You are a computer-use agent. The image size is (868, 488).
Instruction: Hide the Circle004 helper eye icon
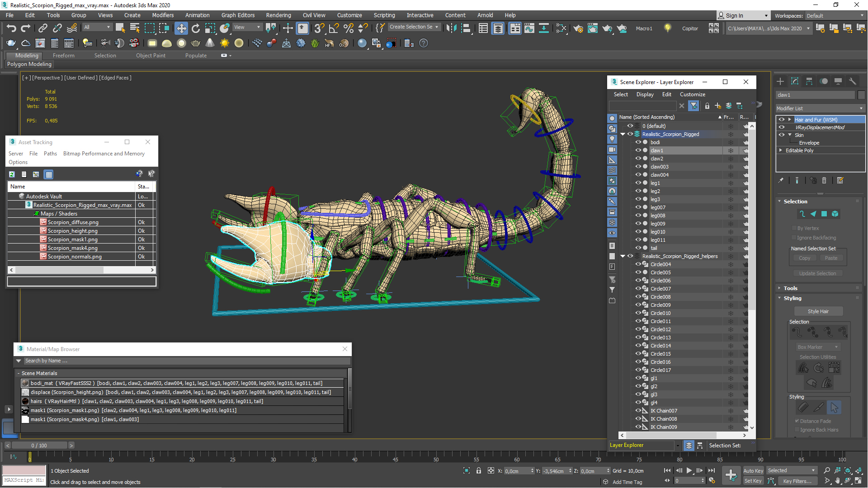[x=638, y=264]
